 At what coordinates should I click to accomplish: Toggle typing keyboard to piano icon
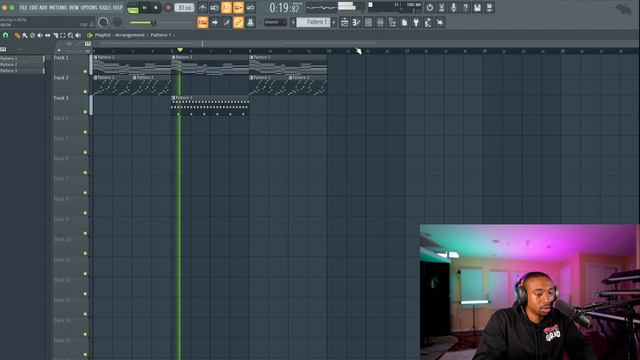pos(203,22)
